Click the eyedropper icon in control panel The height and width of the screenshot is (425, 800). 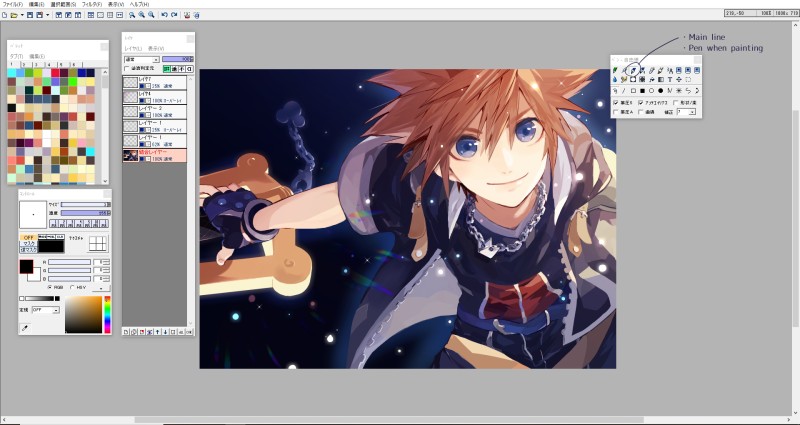tap(24, 328)
